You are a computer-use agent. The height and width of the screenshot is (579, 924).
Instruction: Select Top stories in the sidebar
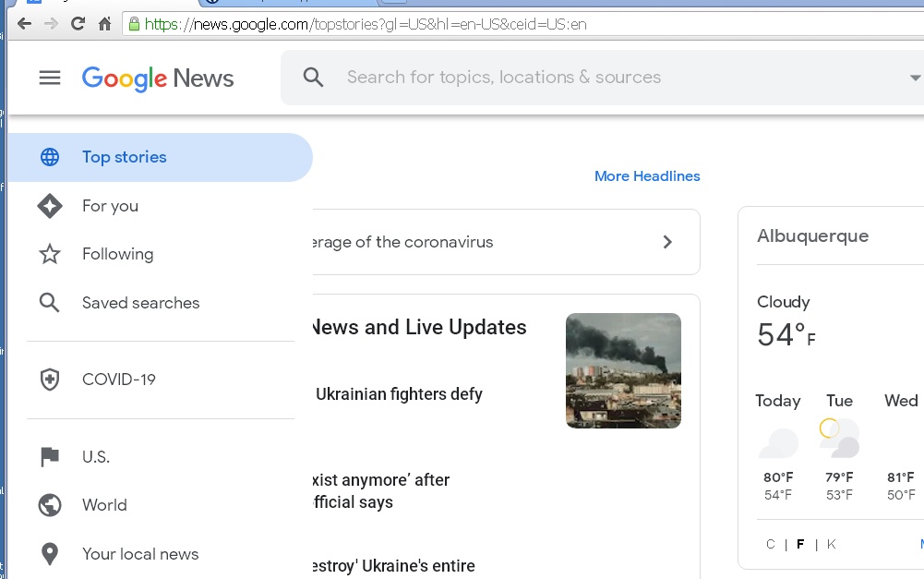tap(161, 157)
